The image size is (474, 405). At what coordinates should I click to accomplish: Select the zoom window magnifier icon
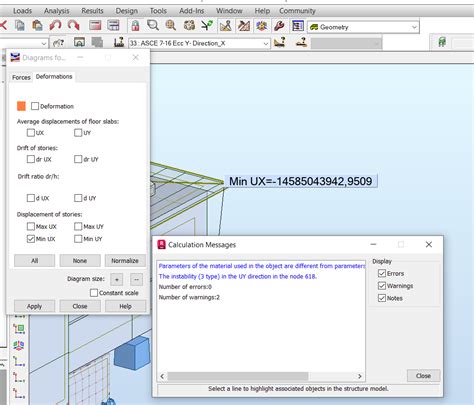153,25
